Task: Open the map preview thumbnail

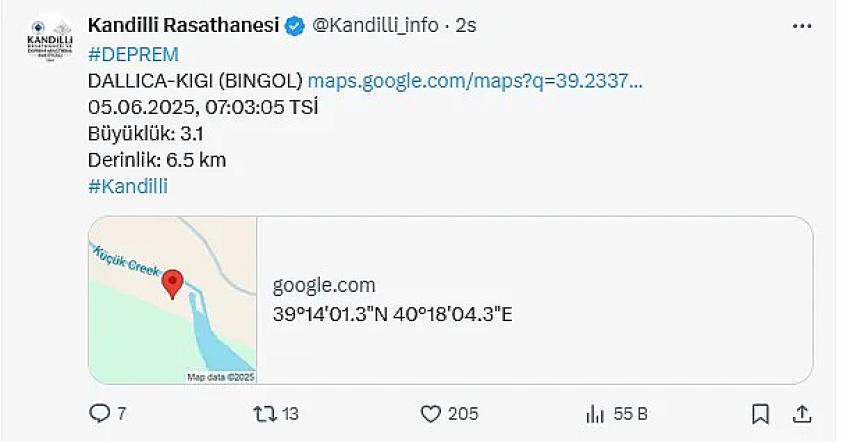Action: click(173, 300)
